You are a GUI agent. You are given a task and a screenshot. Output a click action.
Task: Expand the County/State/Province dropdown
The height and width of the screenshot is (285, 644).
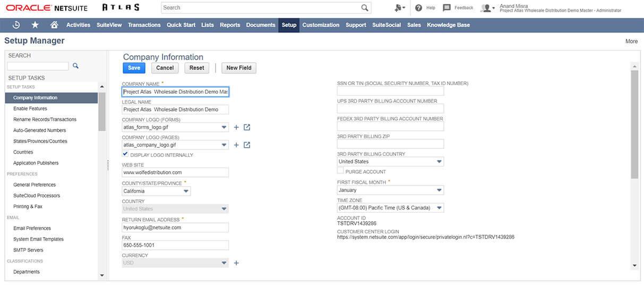186,191
